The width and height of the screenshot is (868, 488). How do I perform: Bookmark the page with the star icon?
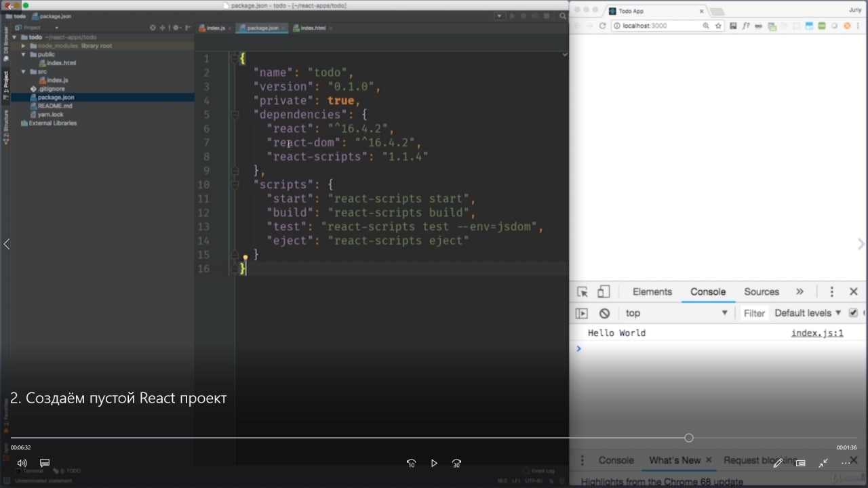pyautogui.click(x=719, y=26)
